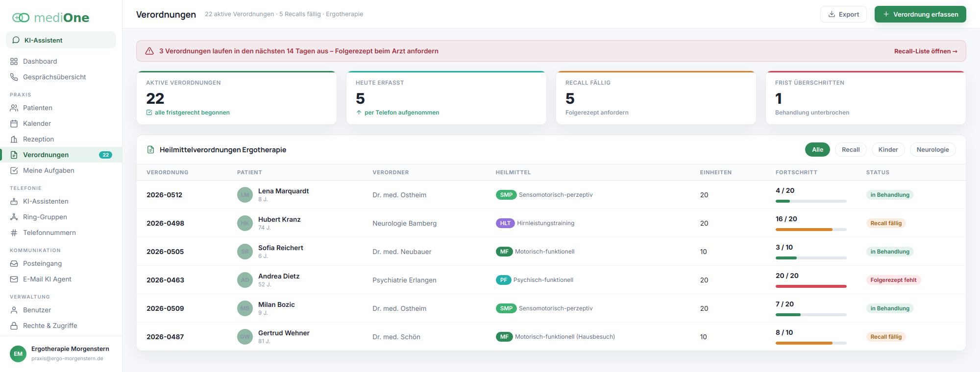Click the SMP badge in Lena Marquardt row
Viewport: 980px width, 372px height.
pyautogui.click(x=506, y=195)
